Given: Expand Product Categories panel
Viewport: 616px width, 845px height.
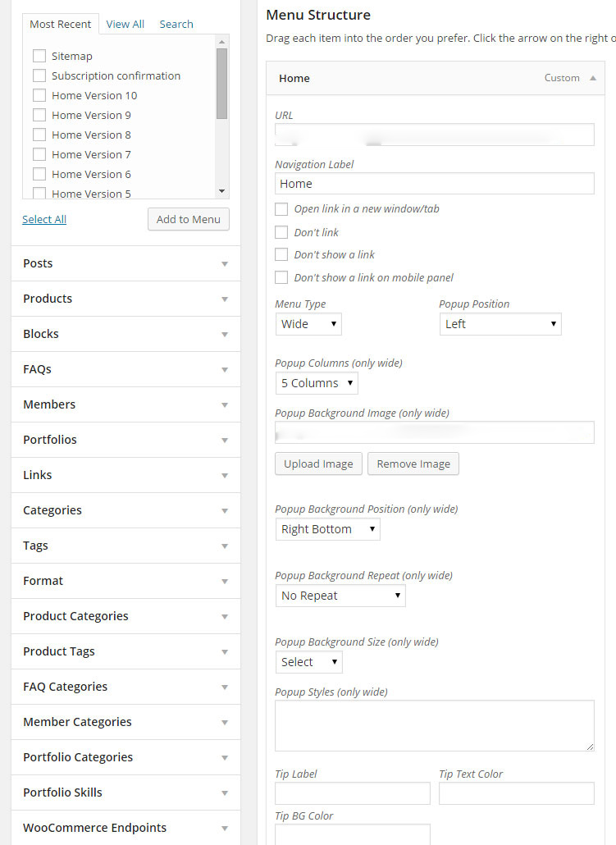Looking at the screenshot, I should [x=125, y=616].
